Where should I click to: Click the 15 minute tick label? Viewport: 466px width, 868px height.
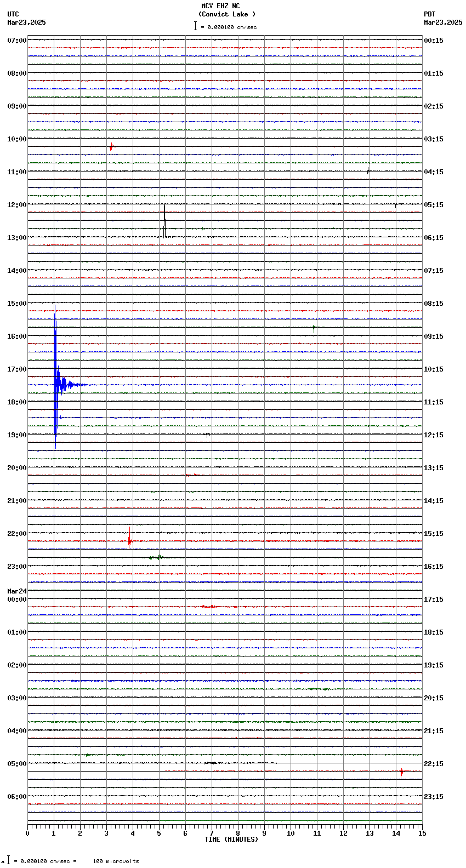422,833
